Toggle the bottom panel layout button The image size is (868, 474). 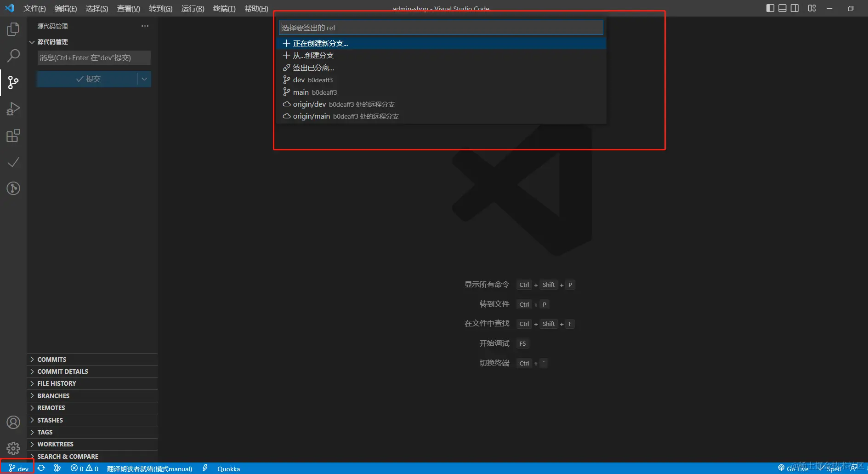tap(783, 8)
